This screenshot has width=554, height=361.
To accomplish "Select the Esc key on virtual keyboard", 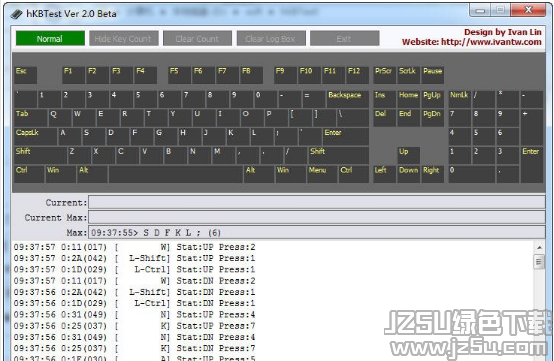I will pyautogui.click(x=25, y=75).
